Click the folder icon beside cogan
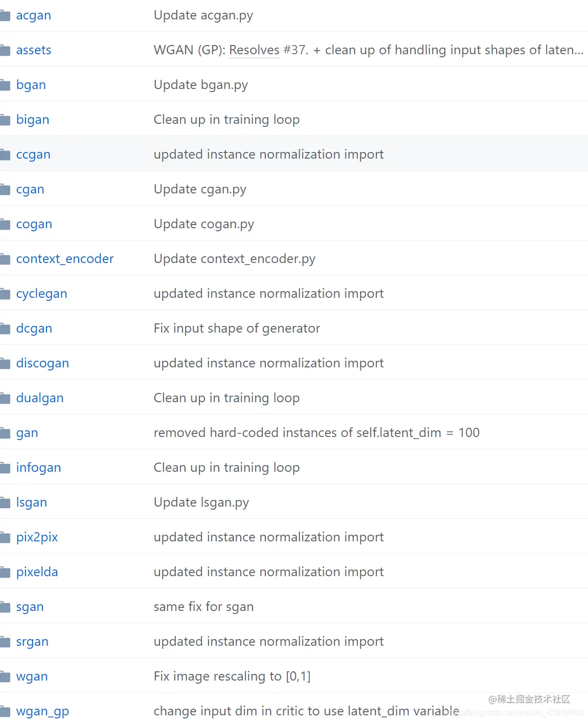Image resolution: width=588 pixels, height=722 pixels. [5, 225]
